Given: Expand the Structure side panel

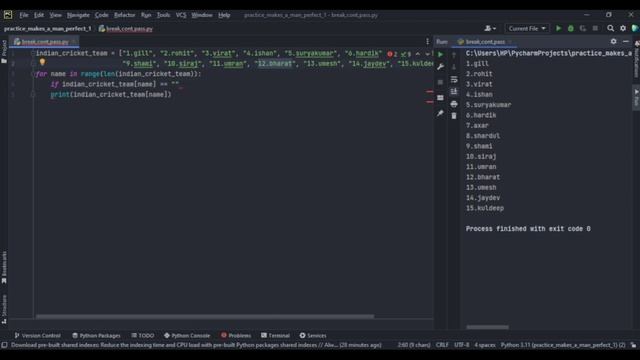Looking at the screenshot, I should 4,309.
